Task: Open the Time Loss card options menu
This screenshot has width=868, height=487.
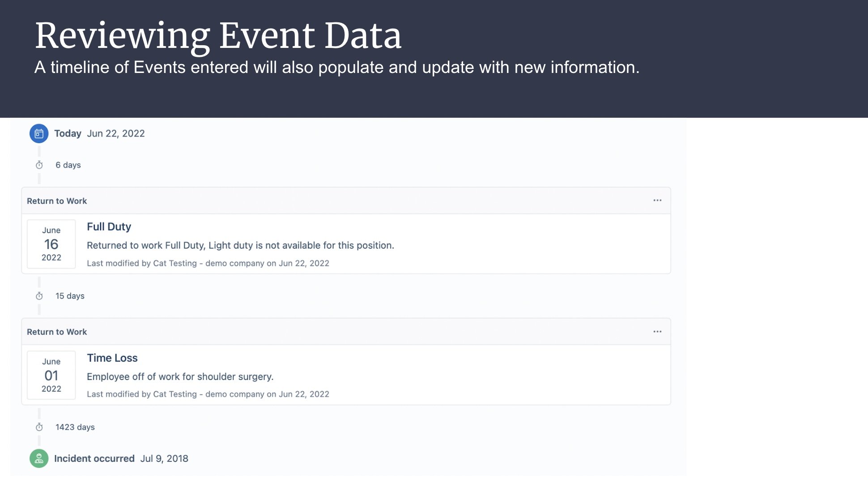Action: point(657,332)
